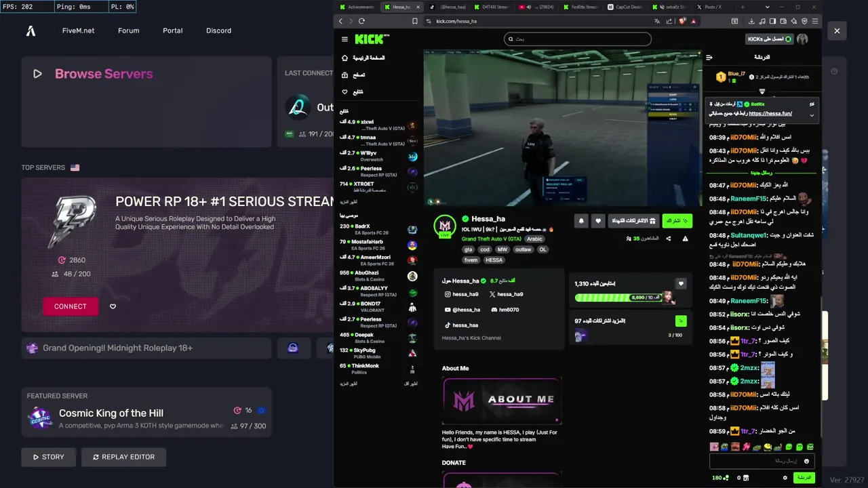The width and height of the screenshot is (868, 488).
Task: Open the browser main menu icon
Action: (815, 21)
